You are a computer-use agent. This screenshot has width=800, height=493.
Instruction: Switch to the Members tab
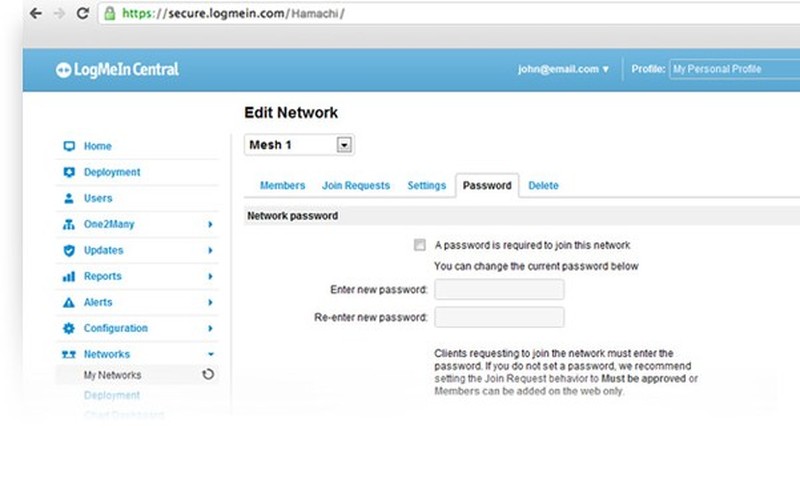(282, 186)
